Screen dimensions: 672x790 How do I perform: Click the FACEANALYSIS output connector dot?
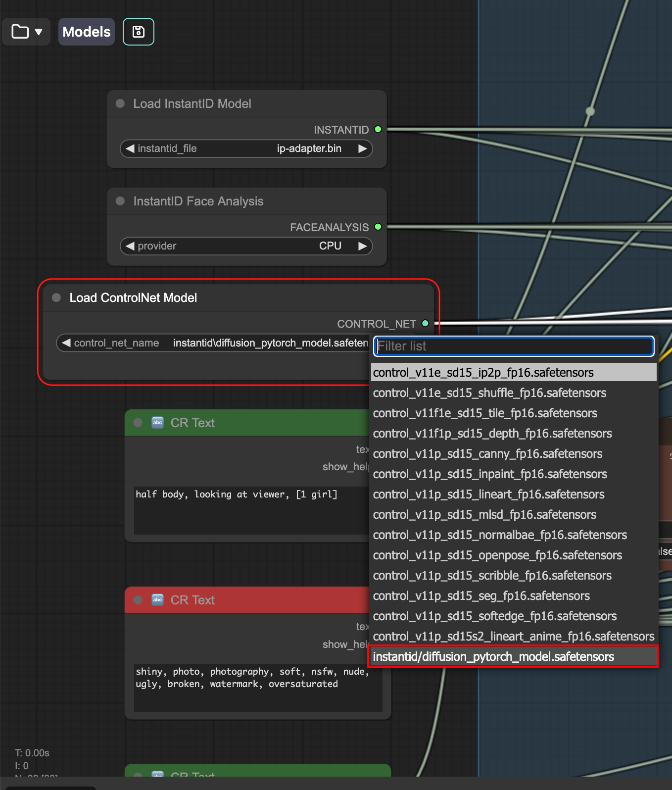pos(378,227)
